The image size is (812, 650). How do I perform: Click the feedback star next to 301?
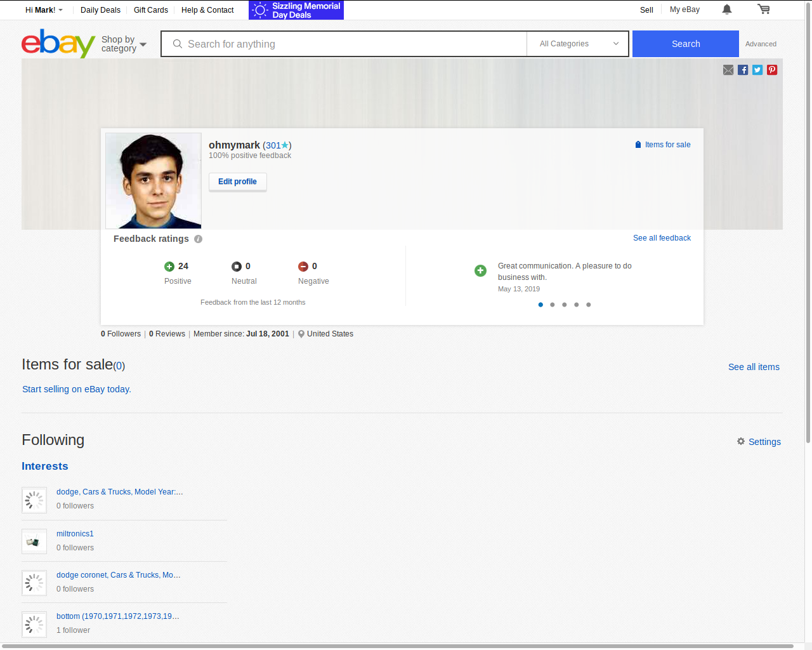(285, 145)
